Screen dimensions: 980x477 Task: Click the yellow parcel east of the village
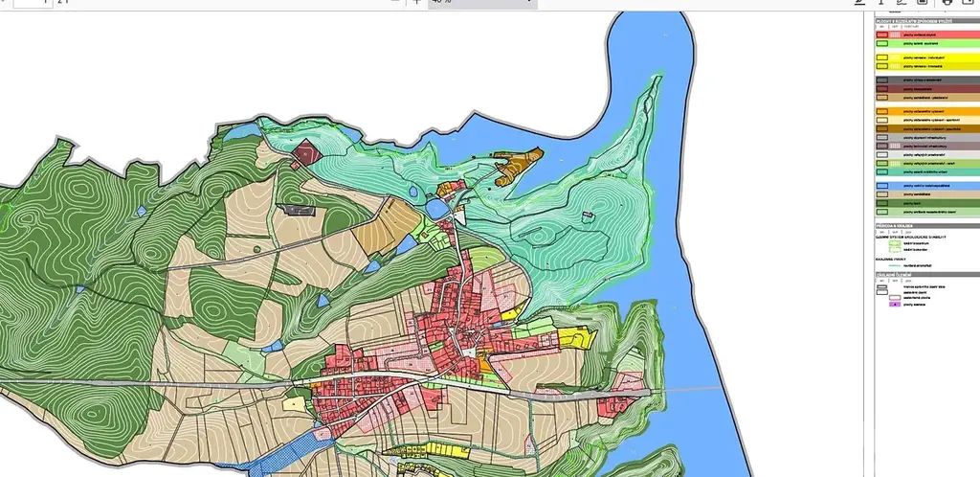tap(574, 337)
